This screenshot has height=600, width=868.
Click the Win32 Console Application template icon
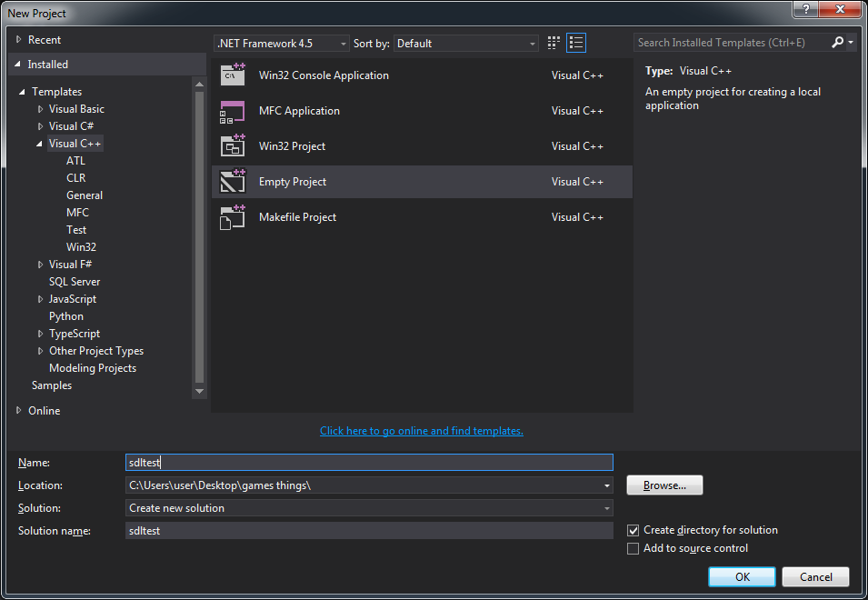(x=234, y=75)
